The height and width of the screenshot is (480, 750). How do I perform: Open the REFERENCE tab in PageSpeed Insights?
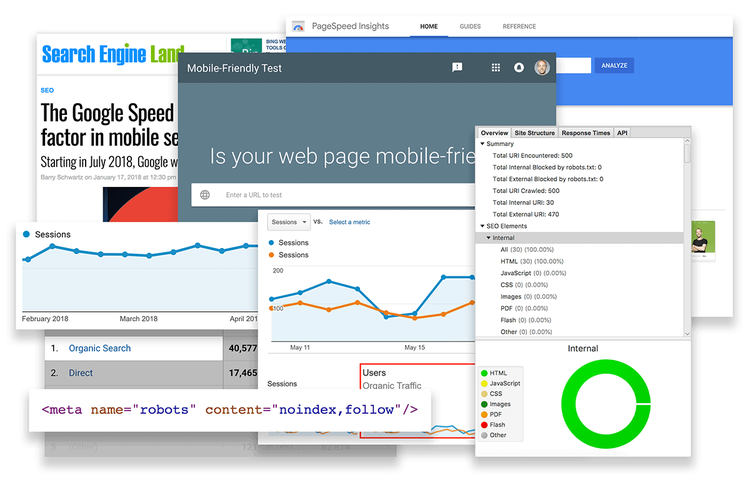[x=519, y=26]
